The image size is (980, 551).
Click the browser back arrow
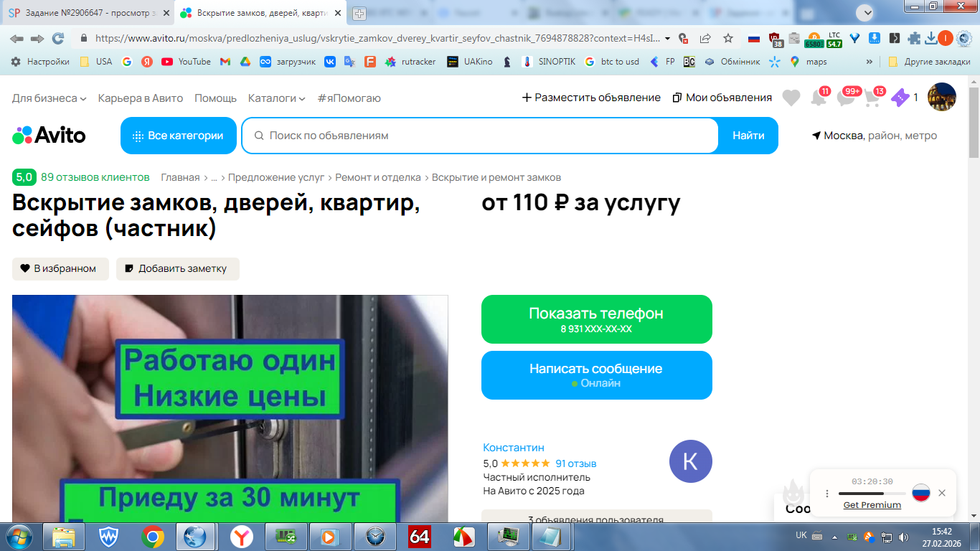(17, 38)
